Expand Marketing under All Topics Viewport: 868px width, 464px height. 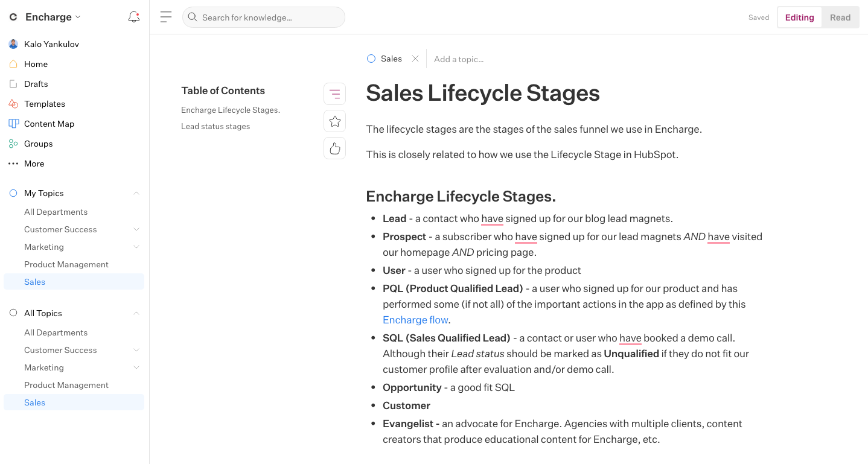coord(136,367)
